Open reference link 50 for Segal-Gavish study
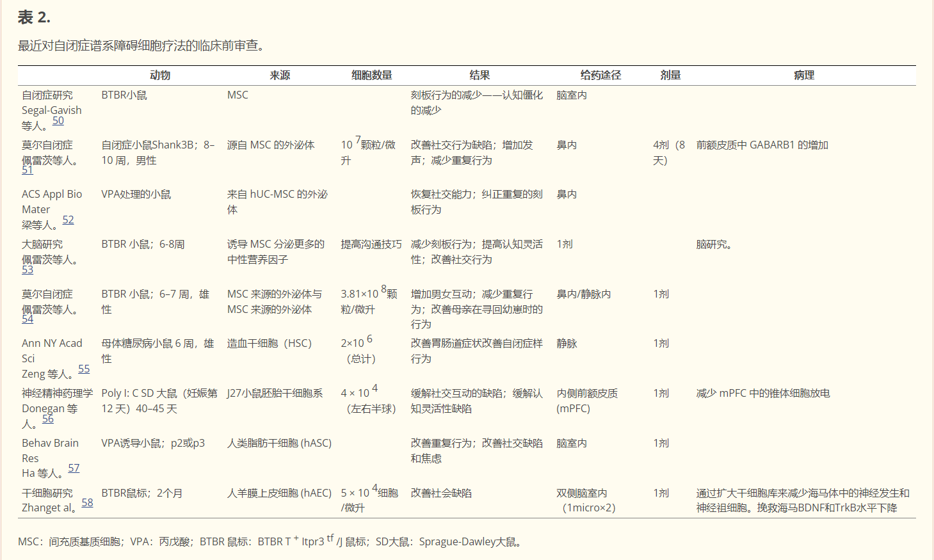The image size is (934, 560). point(58,121)
